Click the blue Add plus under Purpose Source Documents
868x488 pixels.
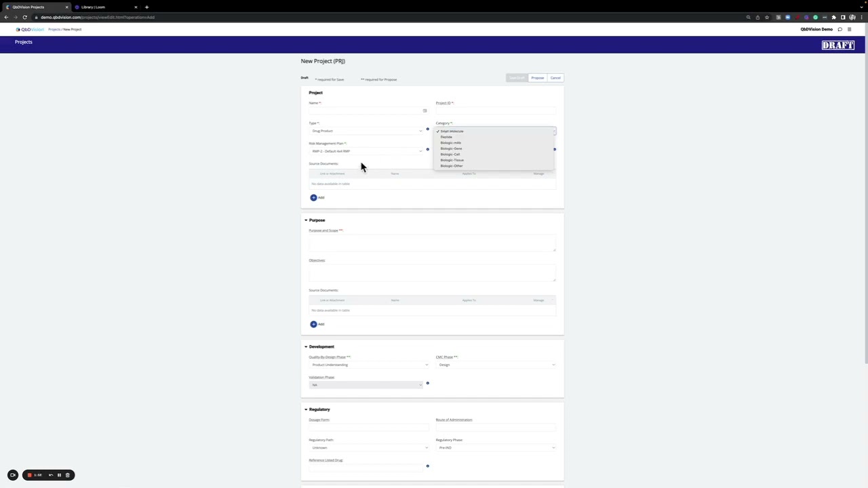click(x=313, y=324)
